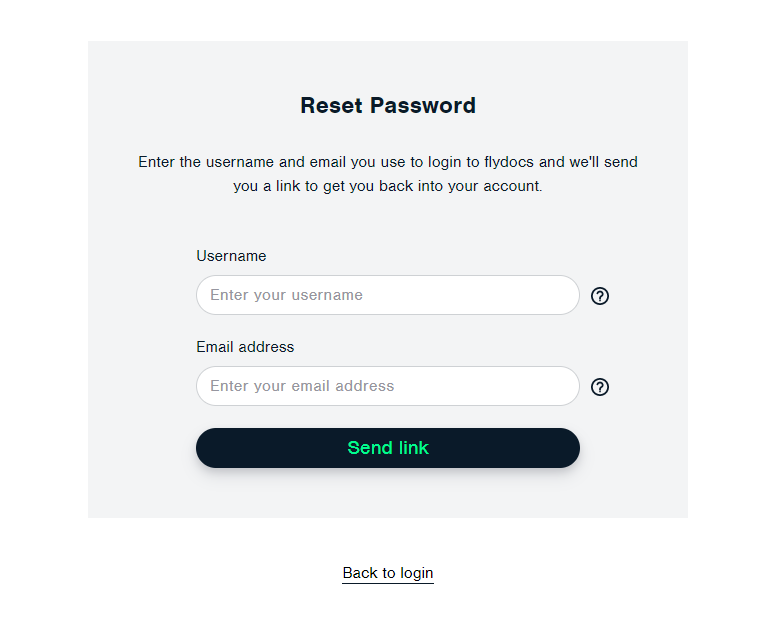Click the Username field label
Viewport: 772px width, 618px height.
231,256
